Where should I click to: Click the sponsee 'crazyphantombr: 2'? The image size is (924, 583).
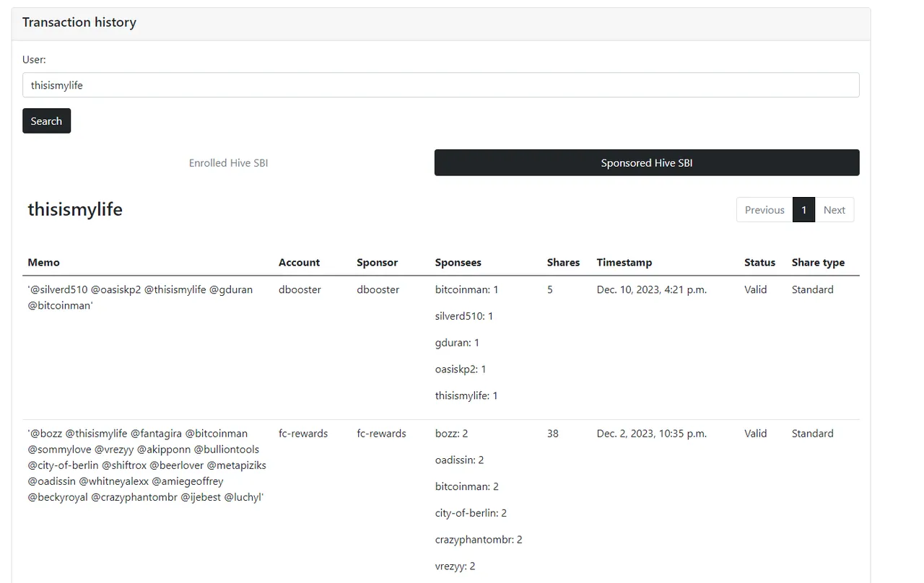479,540
